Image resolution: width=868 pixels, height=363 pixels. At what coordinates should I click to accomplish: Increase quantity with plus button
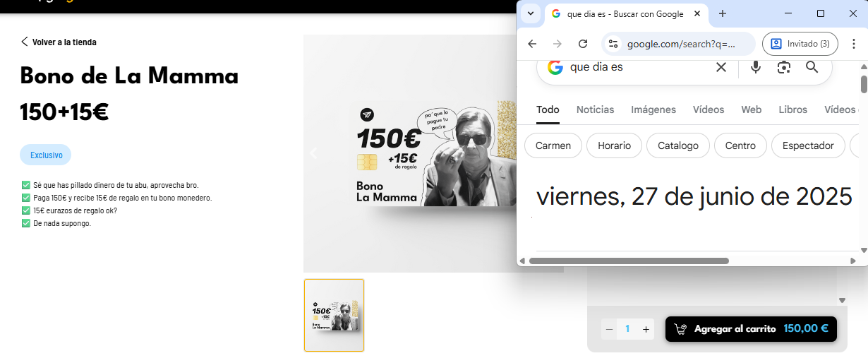pyautogui.click(x=646, y=329)
